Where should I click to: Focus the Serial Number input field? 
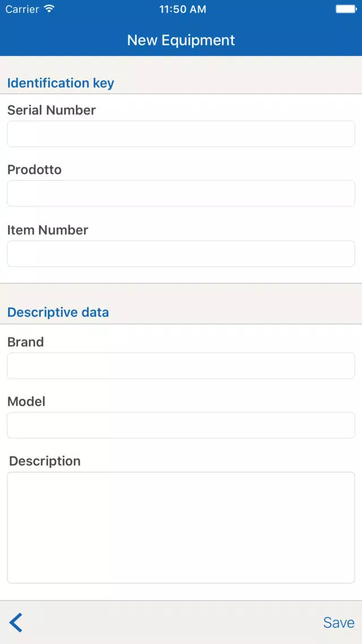coord(181,134)
